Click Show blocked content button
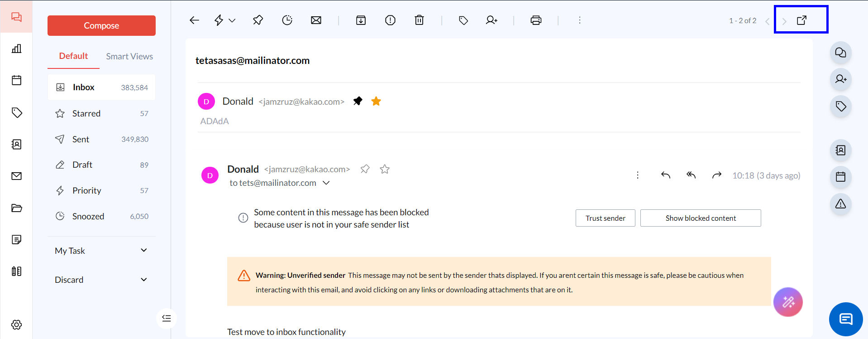The image size is (868, 339). (x=700, y=218)
